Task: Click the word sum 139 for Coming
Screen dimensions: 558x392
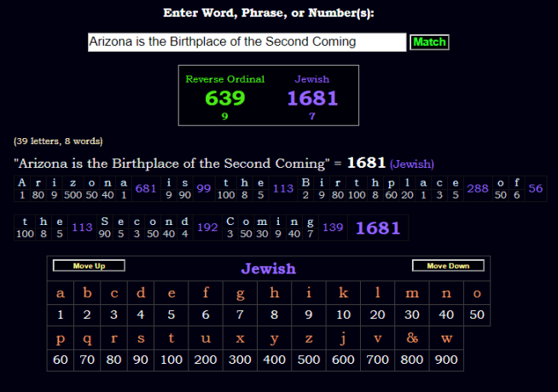Action: tap(334, 228)
